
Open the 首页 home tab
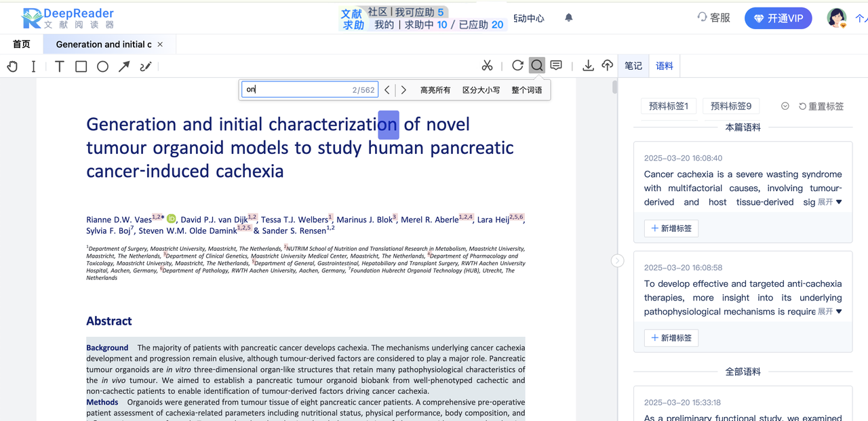22,44
